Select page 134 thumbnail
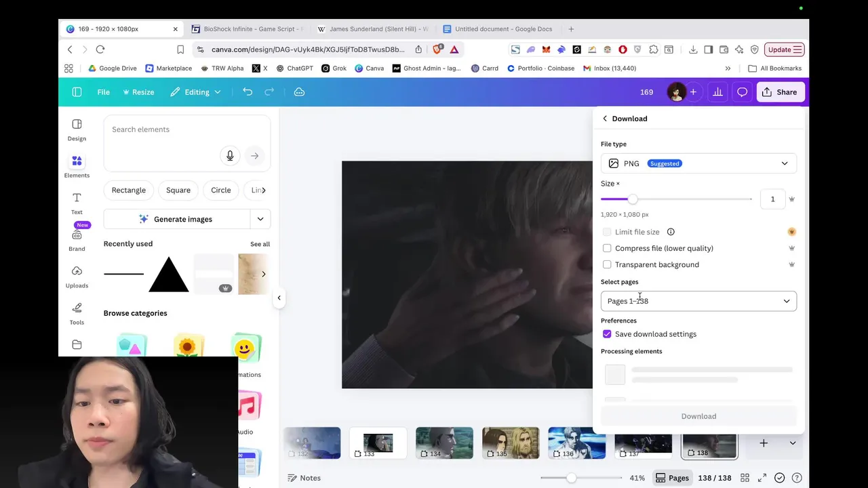Screen dimensions: 868x488 tap(444, 443)
